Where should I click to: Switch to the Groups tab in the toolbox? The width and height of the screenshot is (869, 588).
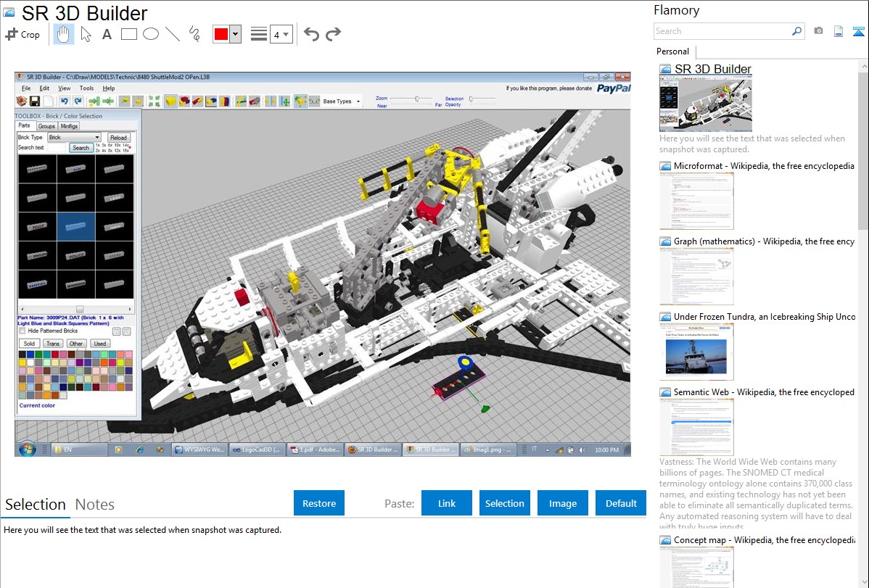coord(46,126)
